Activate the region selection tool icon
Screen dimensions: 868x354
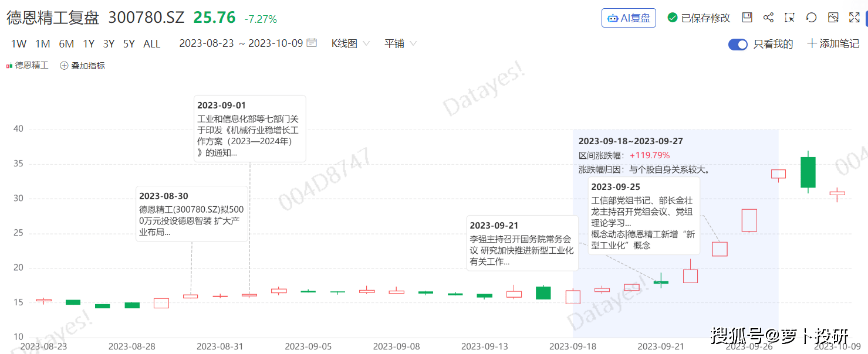click(x=789, y=18)
